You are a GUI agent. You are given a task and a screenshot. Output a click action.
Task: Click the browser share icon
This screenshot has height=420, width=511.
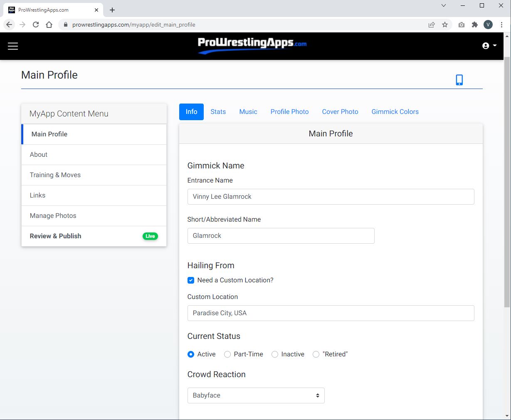pyautogui.click(x=432, y=25)
